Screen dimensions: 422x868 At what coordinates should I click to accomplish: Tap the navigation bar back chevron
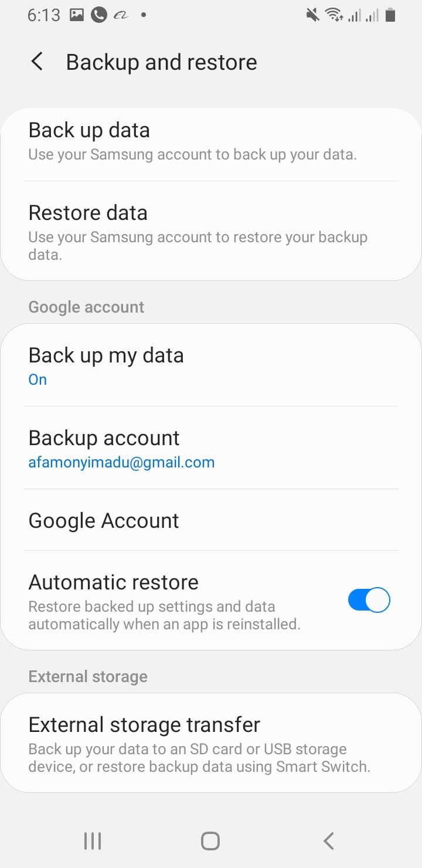tap(329, 841)
